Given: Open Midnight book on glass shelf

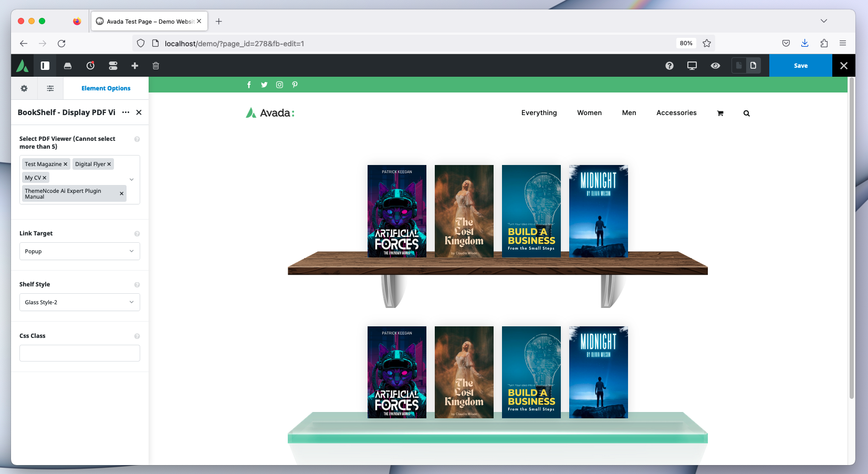Looking at the screenshot, I should (599, 372).
